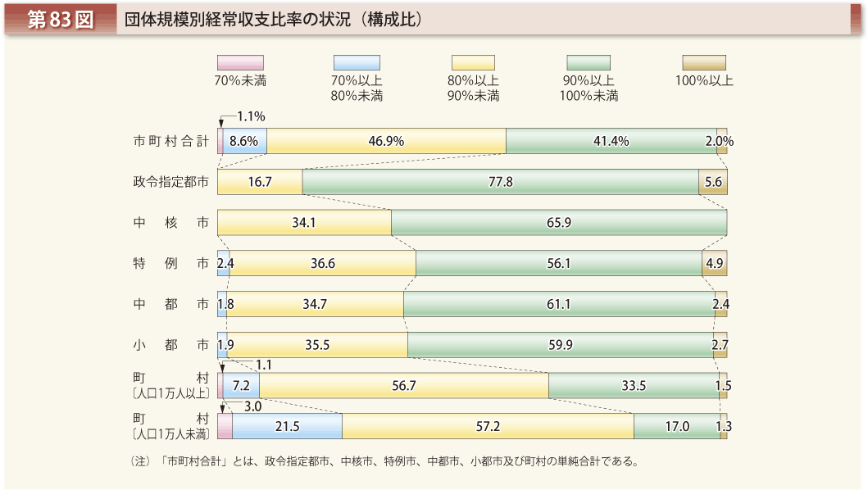Click the 59.9 green bar segment

point(561,344)
